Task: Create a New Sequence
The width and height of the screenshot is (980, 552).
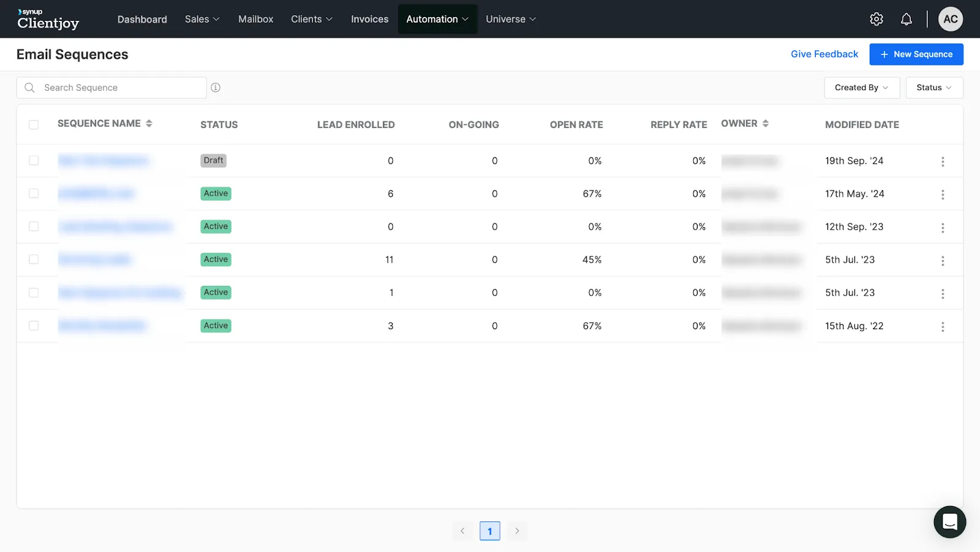Action: [x=916, y=54]
